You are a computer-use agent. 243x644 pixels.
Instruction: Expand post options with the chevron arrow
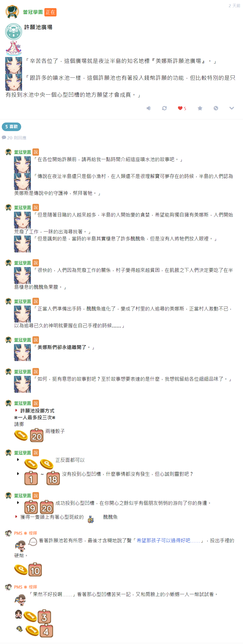[x=232, y=108]
